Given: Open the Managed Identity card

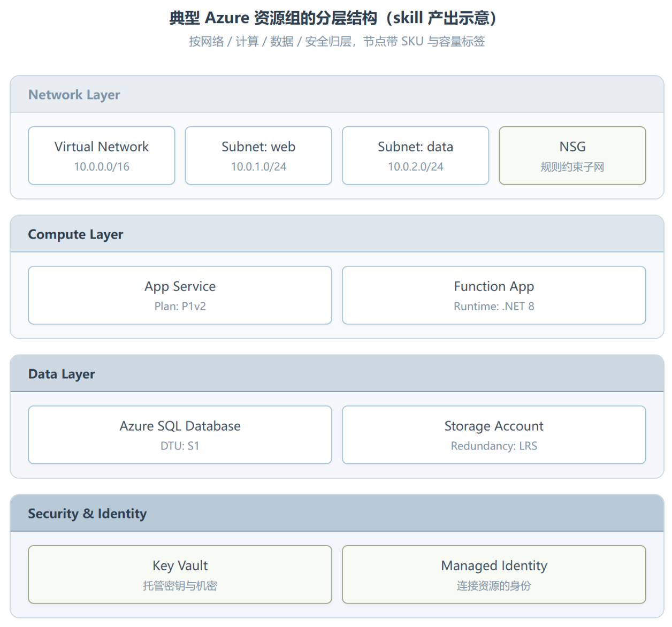Looking at the screenshot, I should click(x=494, y=575).
